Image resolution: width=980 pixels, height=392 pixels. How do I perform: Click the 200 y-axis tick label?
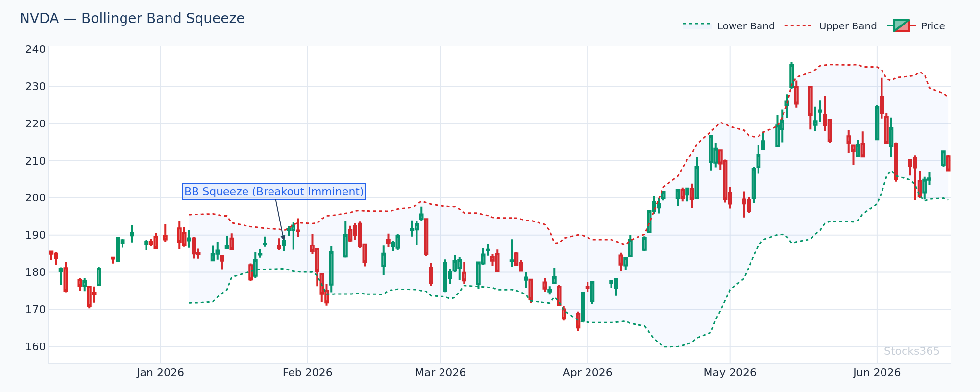(36, 198)
